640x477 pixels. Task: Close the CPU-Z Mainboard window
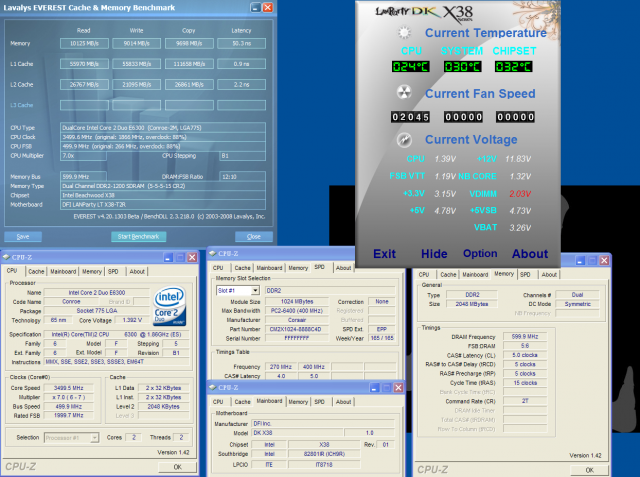[398, 388]
